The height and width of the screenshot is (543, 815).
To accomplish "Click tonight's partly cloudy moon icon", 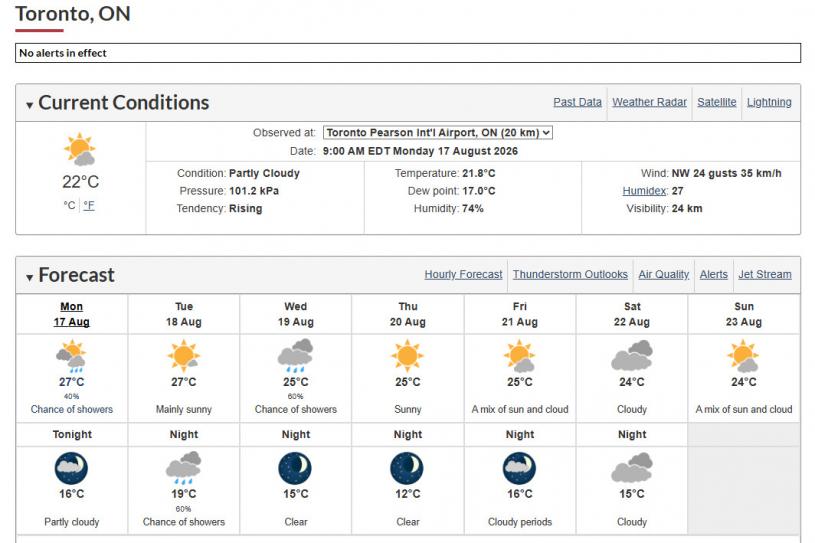I will (71, 468).
